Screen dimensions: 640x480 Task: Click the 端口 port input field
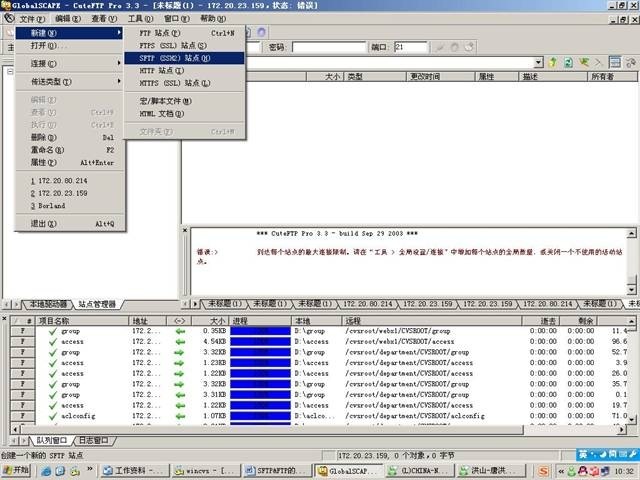413,47
